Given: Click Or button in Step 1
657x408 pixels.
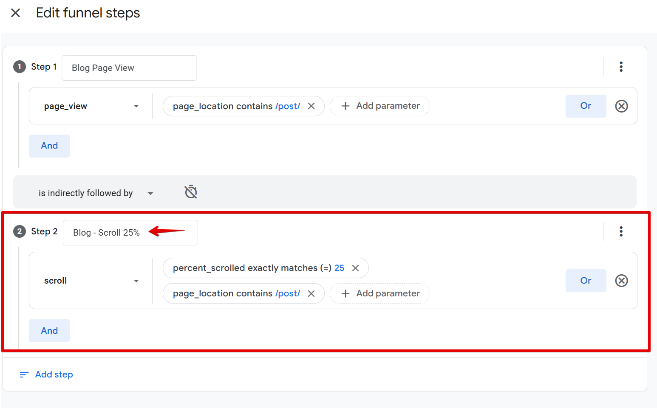Looking at the screenshot, I should 585,106.
